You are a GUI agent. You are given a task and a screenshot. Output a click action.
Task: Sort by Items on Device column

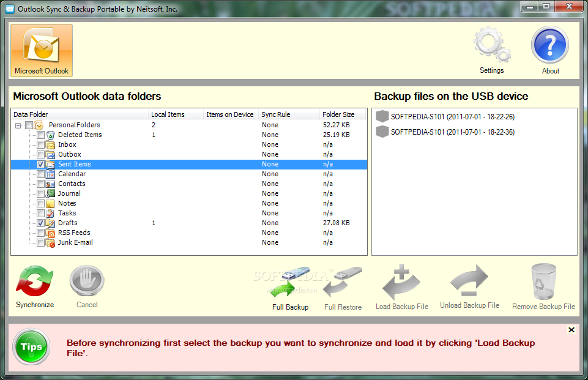(x=231, y=114)
